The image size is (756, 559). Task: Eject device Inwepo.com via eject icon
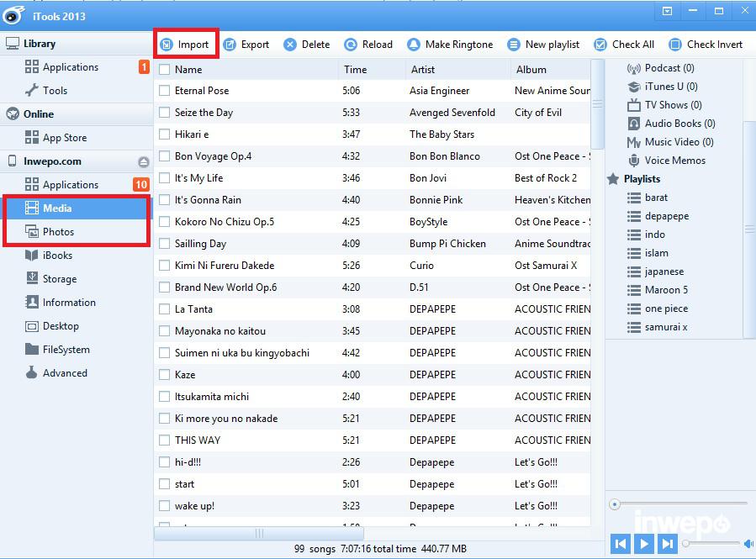point(143,162)
